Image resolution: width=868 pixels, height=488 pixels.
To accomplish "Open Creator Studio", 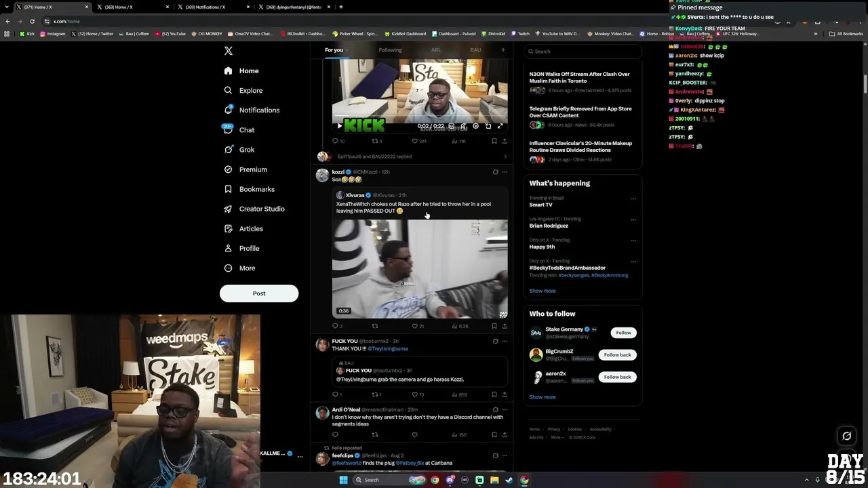I will pyautogui.click(x=254, y=209).
